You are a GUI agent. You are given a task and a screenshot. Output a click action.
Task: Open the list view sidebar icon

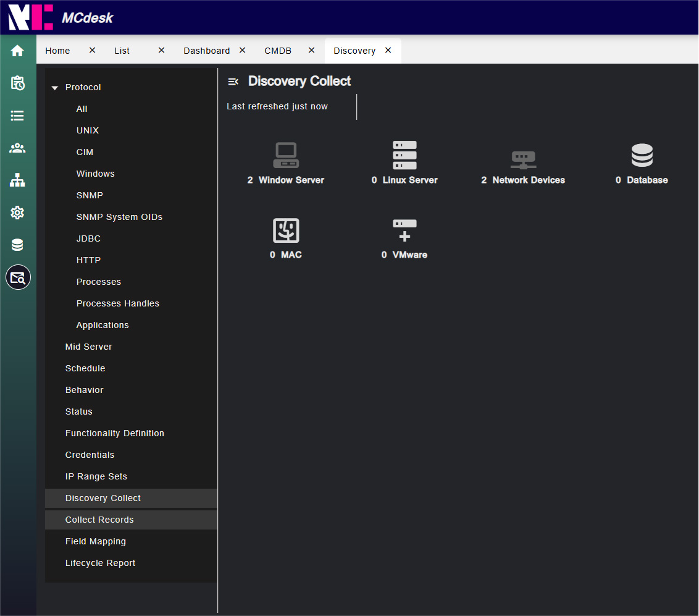[x=17, y=116]
